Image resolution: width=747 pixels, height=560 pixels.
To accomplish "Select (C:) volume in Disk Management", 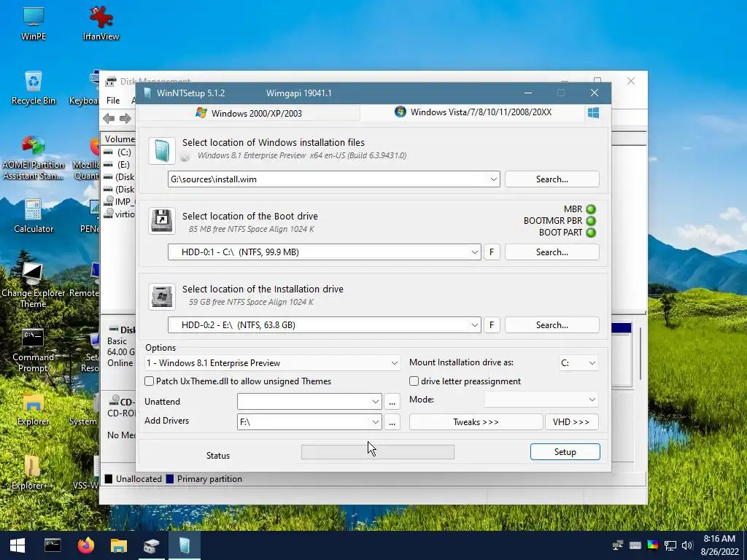I will [119, 152].
